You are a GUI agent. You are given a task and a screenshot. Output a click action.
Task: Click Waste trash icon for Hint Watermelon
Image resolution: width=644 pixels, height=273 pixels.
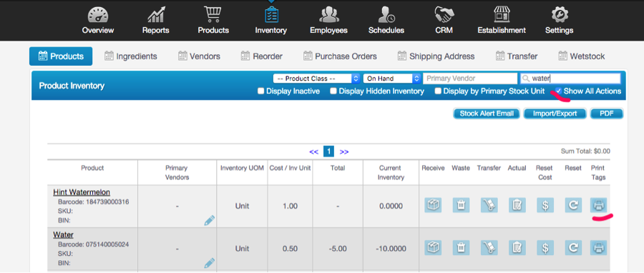pos(462,204)
